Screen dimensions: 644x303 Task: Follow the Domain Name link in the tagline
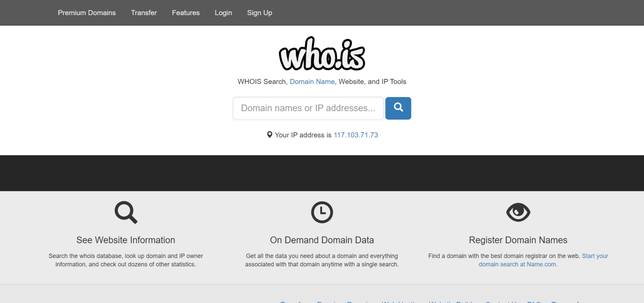tap(312, 81)
